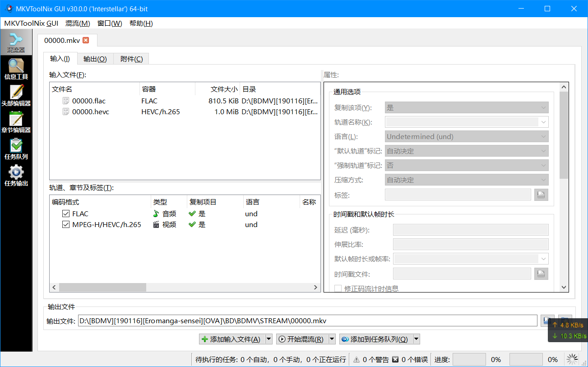Viewport: 588px width, 367px height.
Task: Sort tracks by 编码格式 column header
Action: pyautogui.click(x=100, y=202)
